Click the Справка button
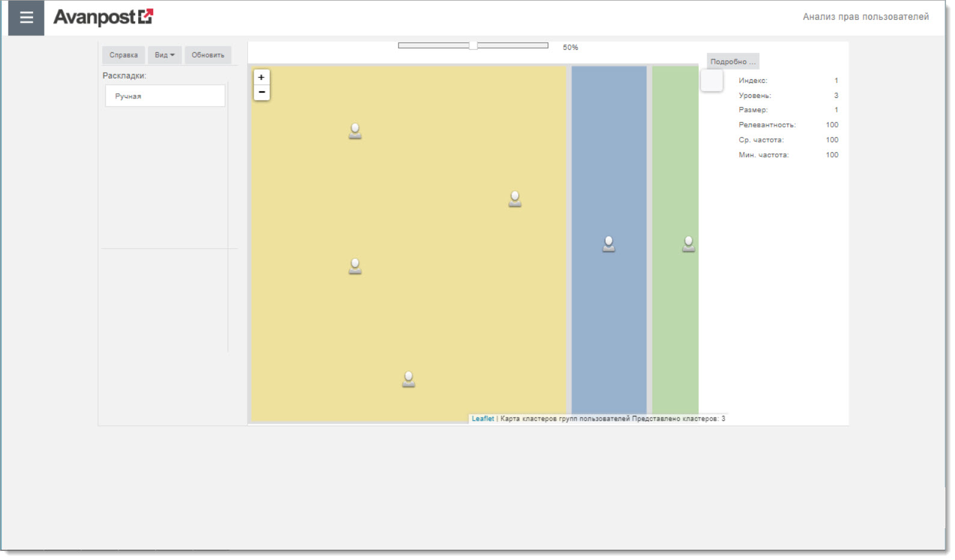This screenshot has height=560, width=955. point(124,55)
